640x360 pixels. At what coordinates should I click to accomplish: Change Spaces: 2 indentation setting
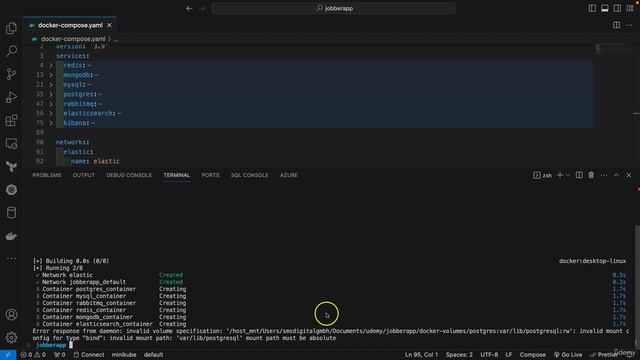click(459, 355)
